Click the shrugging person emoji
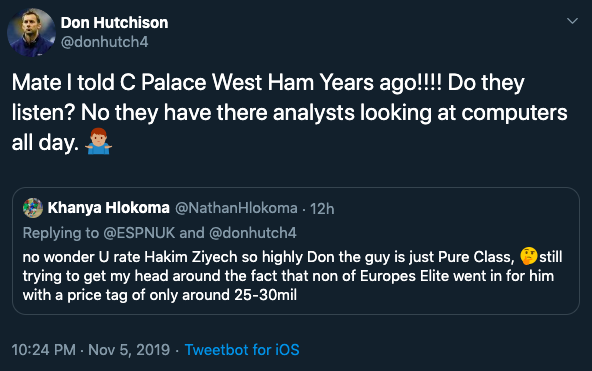Image resolution: width=592 pixels, height=371 pixels. click(98, 141)
